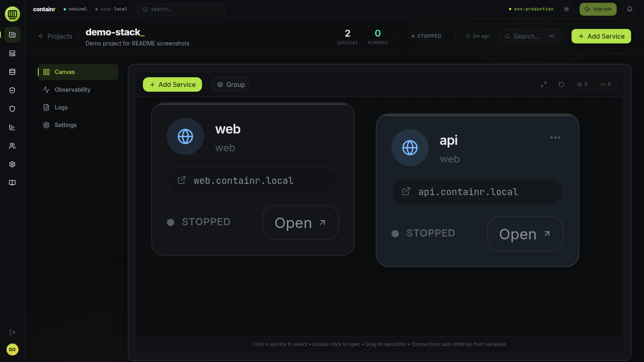This screenshot has height=362, width=644.
Task: Go back to Projects
Action: click(x=55, y=36)
